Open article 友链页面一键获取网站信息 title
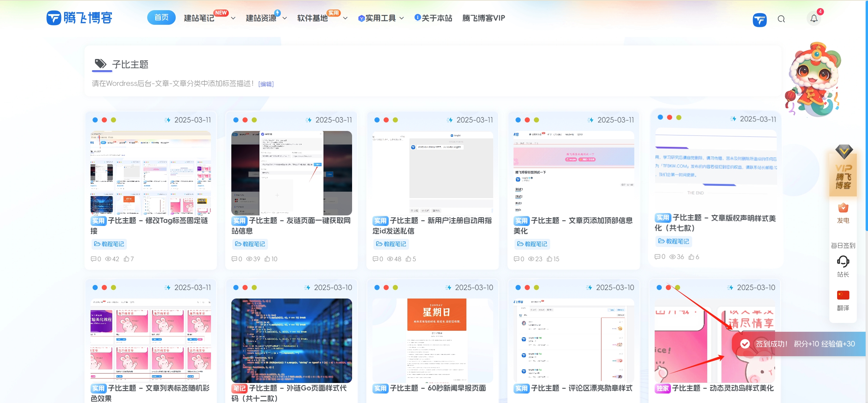868x403 pixels. [x=291, y=226]
